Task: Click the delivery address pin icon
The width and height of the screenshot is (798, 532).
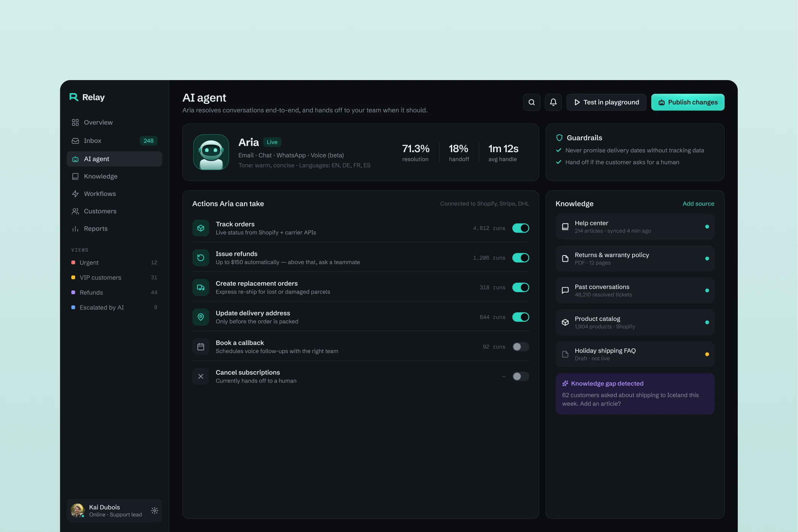Action: pyautogui.click(x=201, y=317)
